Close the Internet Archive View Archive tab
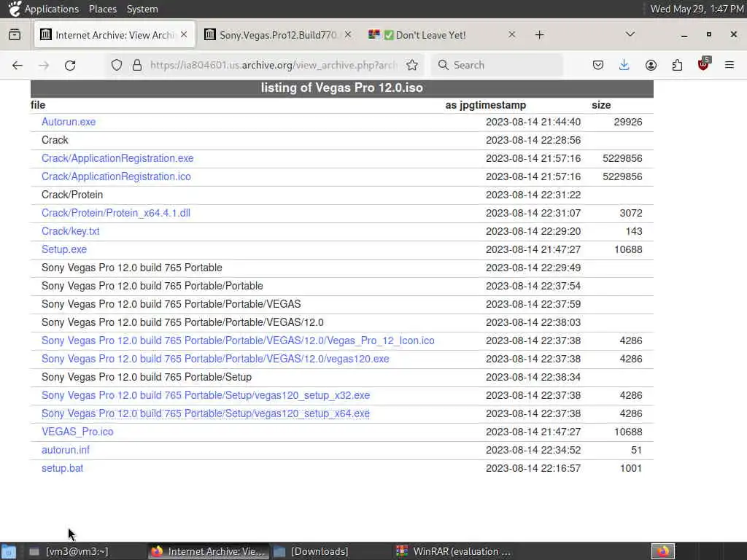 click(x=184, y=35)
